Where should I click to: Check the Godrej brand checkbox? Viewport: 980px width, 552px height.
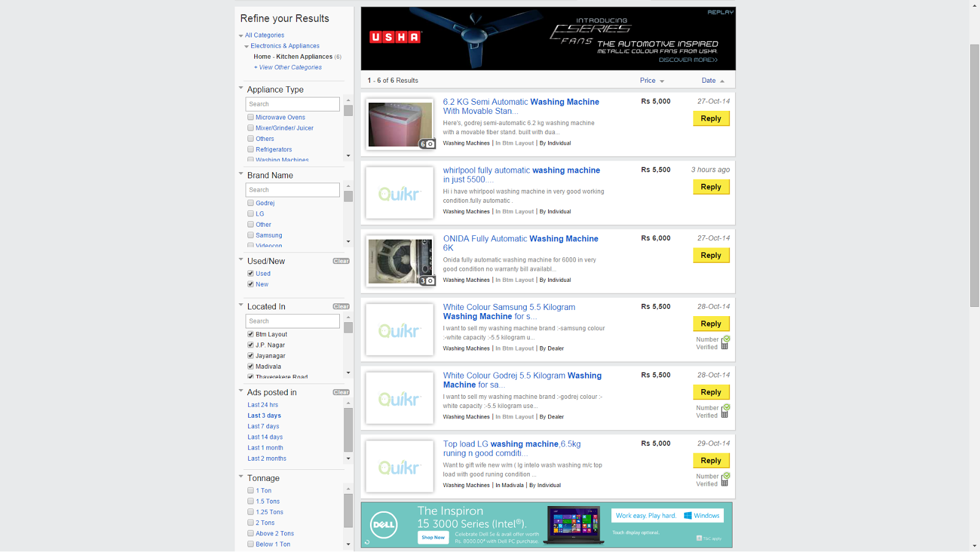251,203
